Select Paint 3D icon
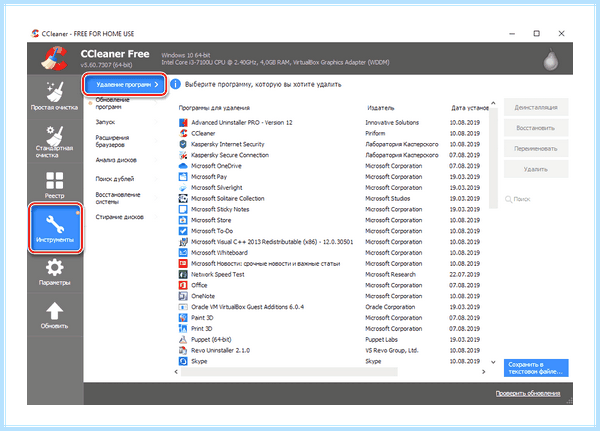600x431 pixels. tap(183, 318)
